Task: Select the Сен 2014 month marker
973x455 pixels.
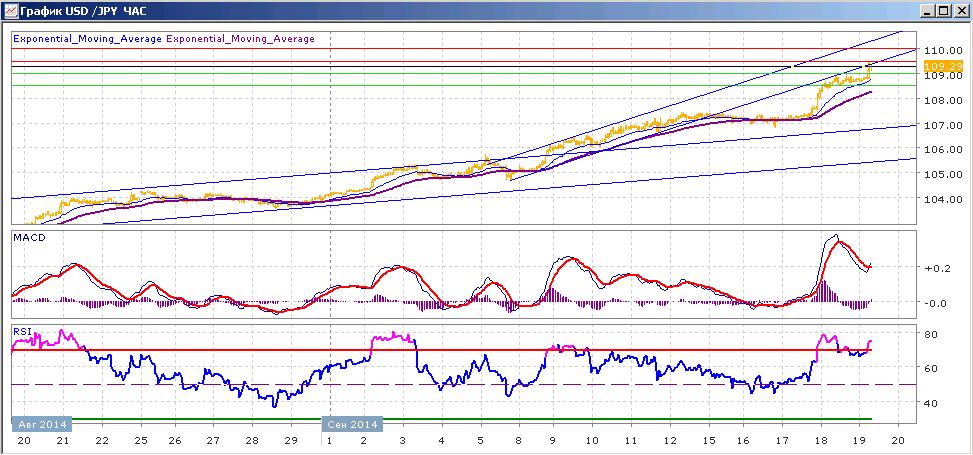Action: point(352,425)
